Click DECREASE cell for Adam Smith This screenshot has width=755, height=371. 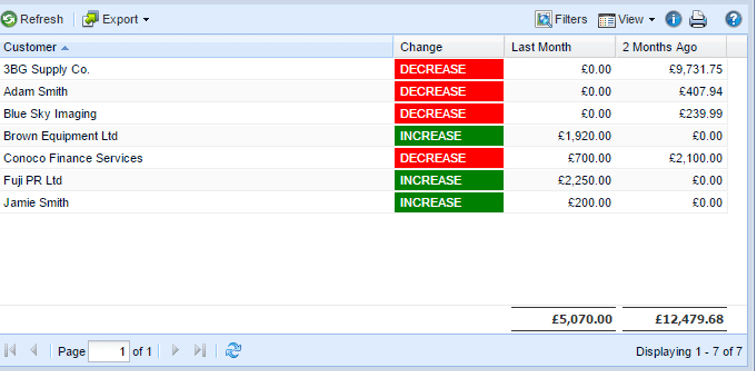[x=449, y=91]
